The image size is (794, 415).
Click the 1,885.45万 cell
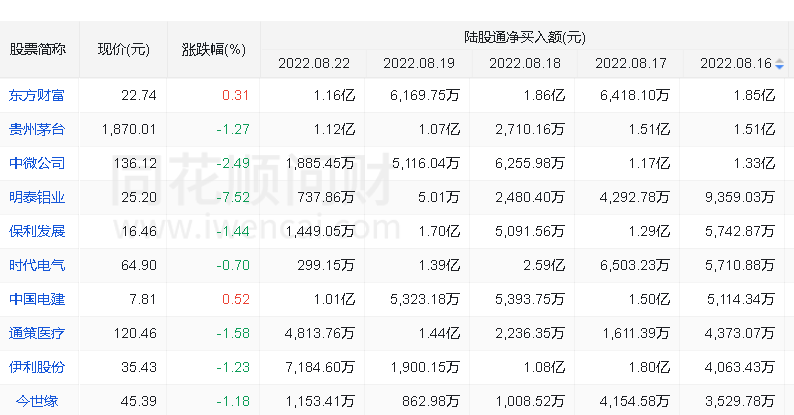pyautogui.click(x=320, y=163)
